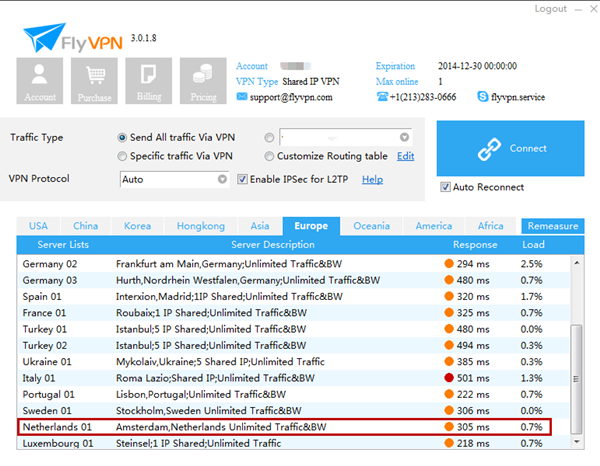Select the Netherlands 01 server row
Screen dimensions: 600x466
284,427
